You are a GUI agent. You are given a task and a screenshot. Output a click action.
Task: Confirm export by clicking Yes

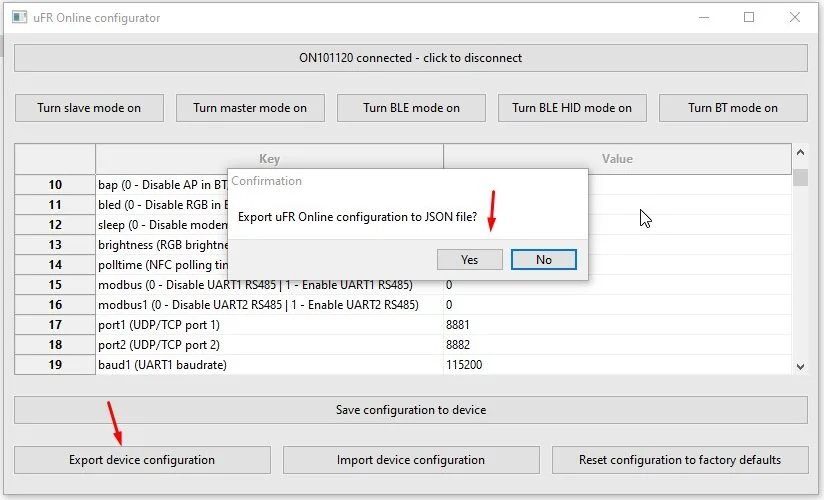pos(469,260)
